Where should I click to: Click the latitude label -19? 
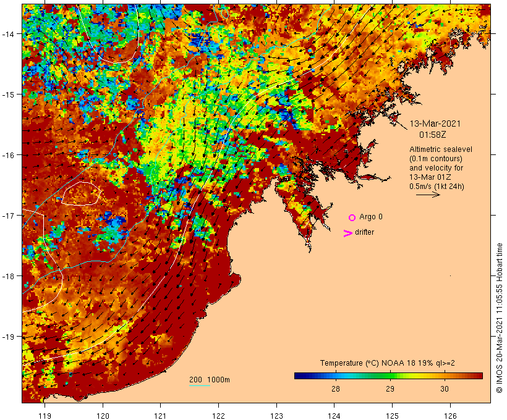point(8,337)
